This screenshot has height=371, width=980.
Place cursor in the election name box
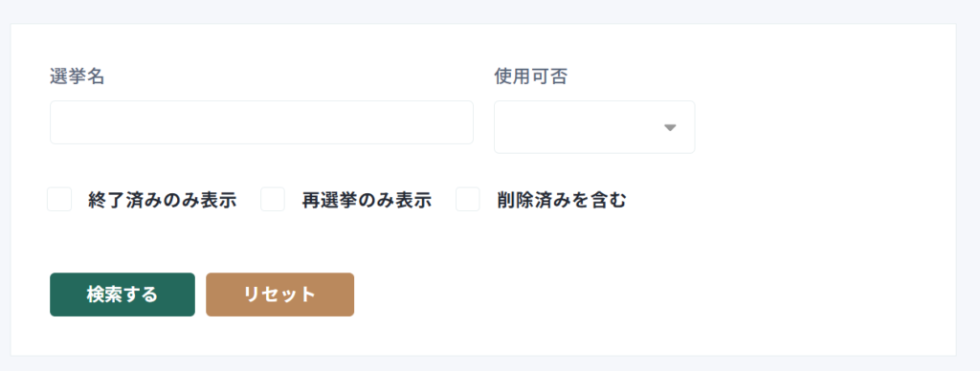click(x=261, y=122)
